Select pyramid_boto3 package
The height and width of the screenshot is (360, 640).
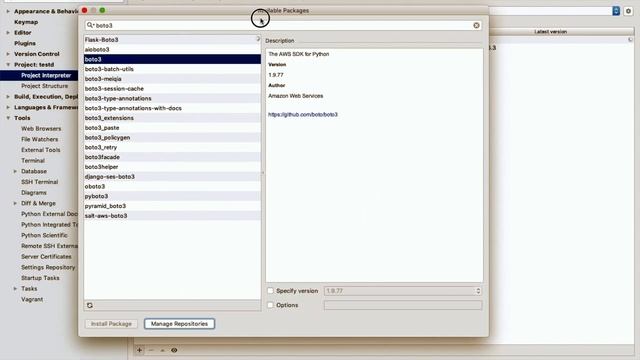tap(172, 206)
